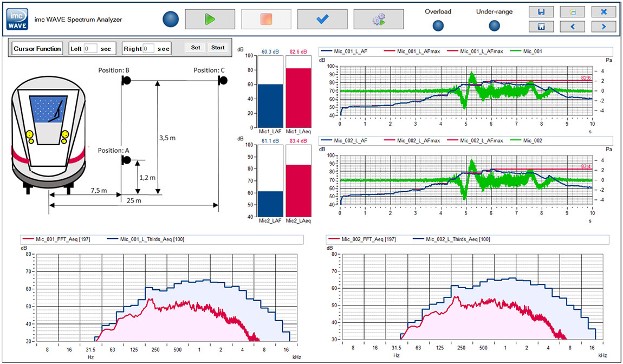Image resolution: width=623 pixels, height=364 pixels.
Task: Go forward with the right arrow button
Action: click(603, 27)
